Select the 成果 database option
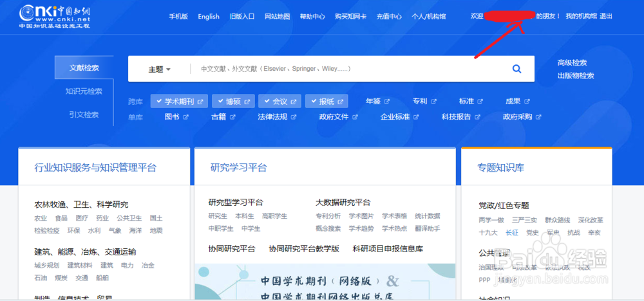The image size is (644, 301). (x=513, y=101)
